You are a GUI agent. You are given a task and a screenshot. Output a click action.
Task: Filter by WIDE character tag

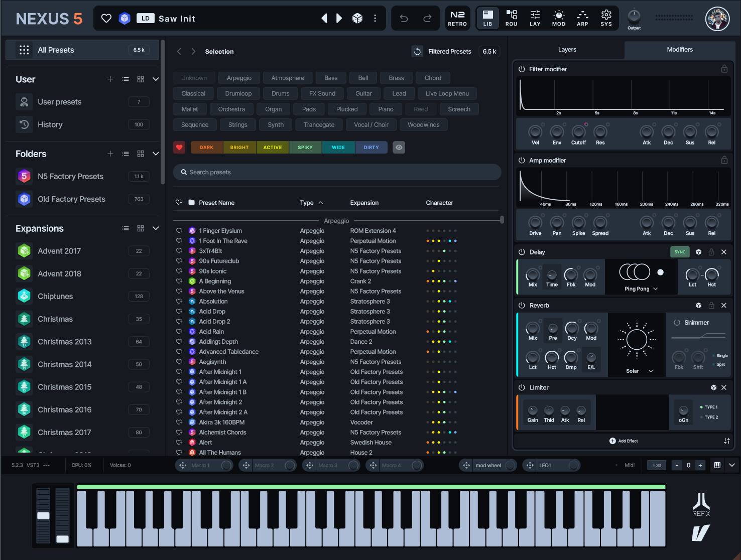(x=338, y=148)
